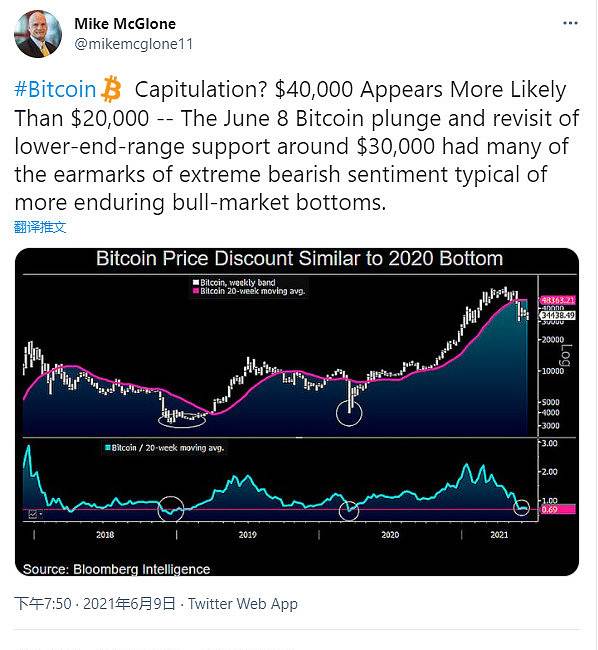Click the 翻译推文 translate tweet link
This screenshot has width=598, height=650.
coord(40,227)
